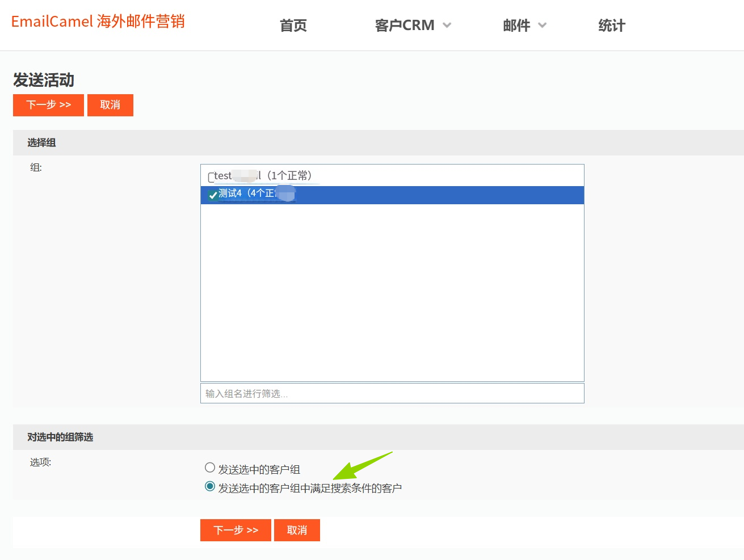The height and width of the screenshot is (560, 744).
Task: Open the 客户CRM dropdown chevron
Action: (447, 25)
